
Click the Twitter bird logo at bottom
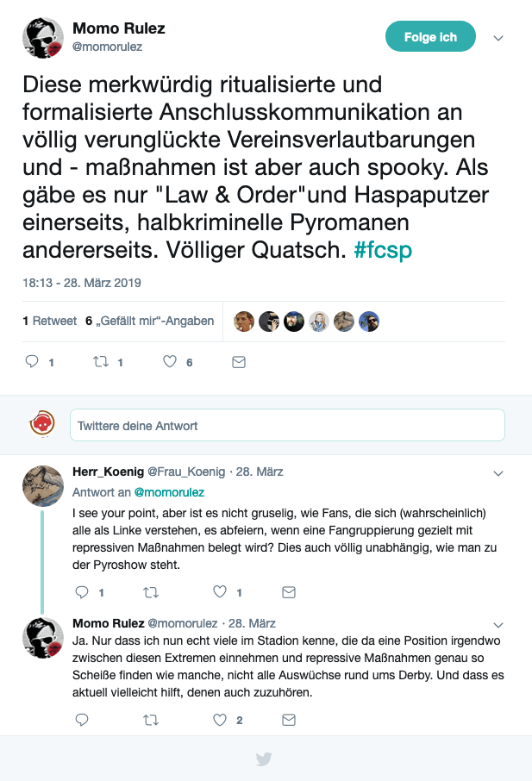click(x=264, y=759)
